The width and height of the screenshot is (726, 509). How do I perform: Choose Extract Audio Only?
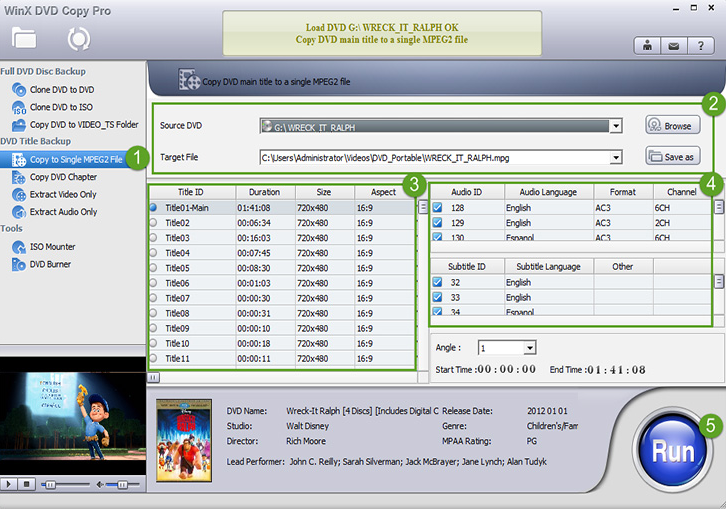(x=63, y=212)
